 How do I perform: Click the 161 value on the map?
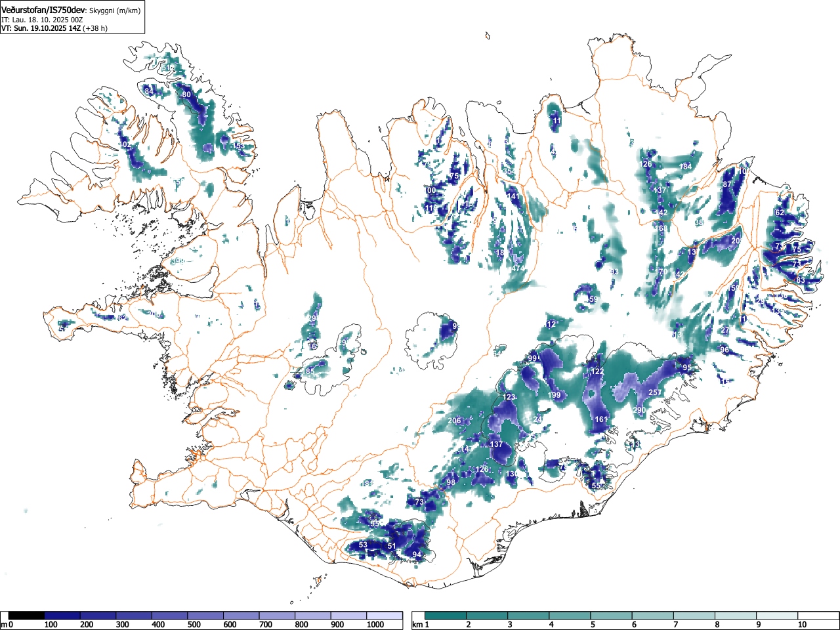[601, 419]
